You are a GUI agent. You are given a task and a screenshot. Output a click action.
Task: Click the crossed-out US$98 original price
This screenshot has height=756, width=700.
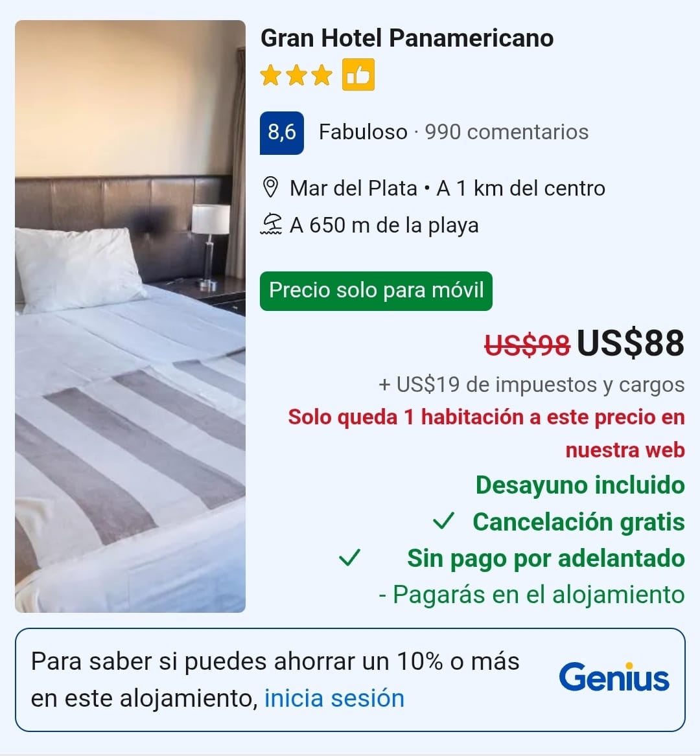pyautogui.click(x=528, y=345)
